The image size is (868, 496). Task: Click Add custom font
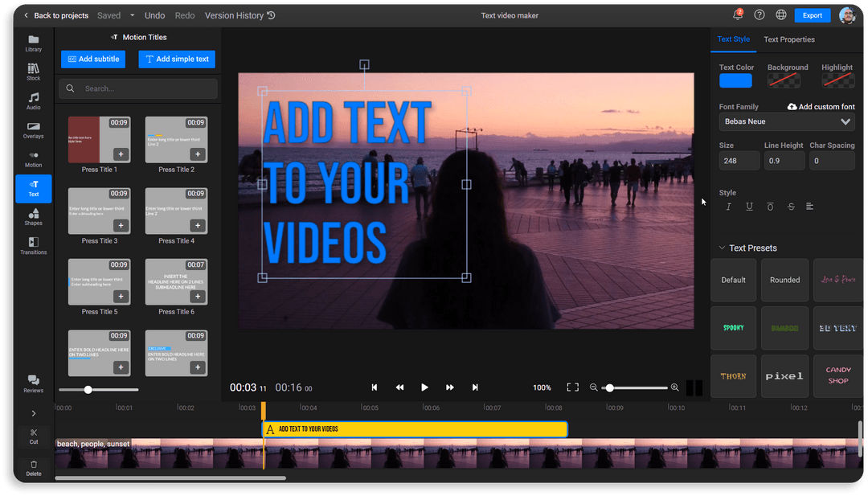tap(821, 107)
